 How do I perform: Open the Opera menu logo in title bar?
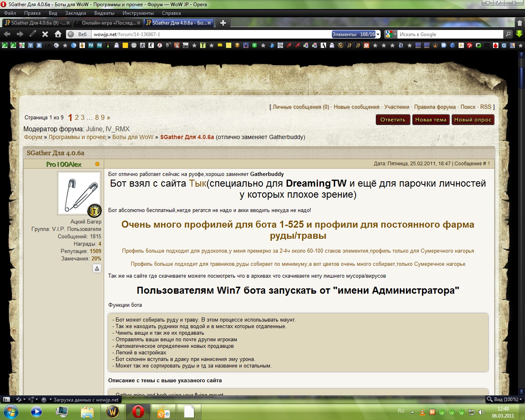(x=3, y=4)
